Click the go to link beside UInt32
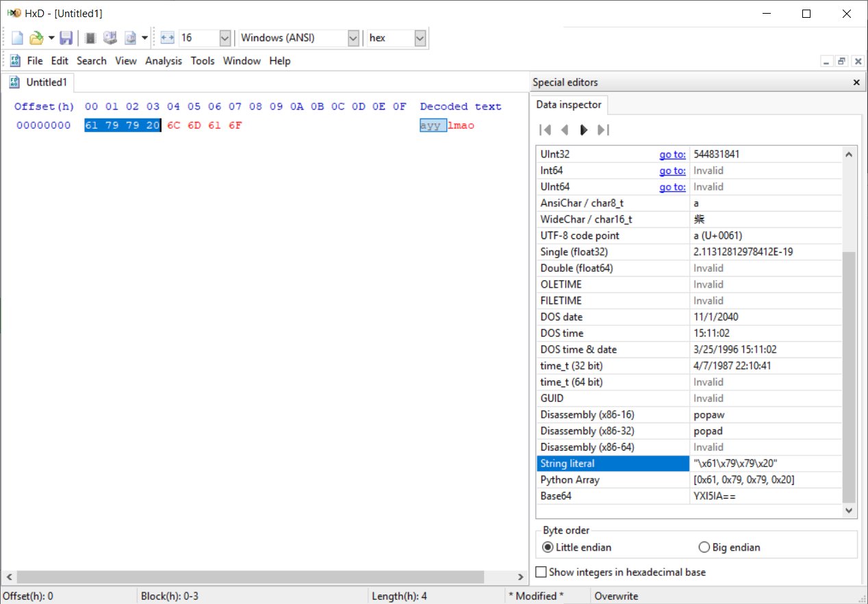 (672, 154)
